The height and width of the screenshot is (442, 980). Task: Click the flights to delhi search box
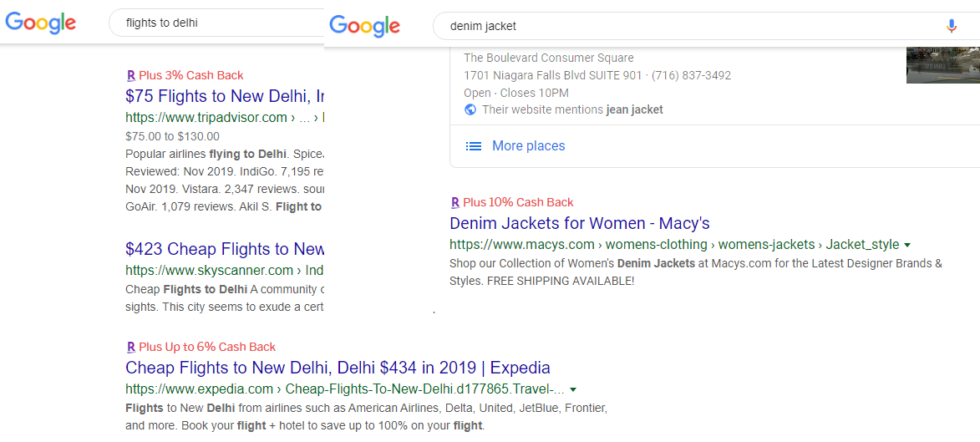(x=217, y=23)
